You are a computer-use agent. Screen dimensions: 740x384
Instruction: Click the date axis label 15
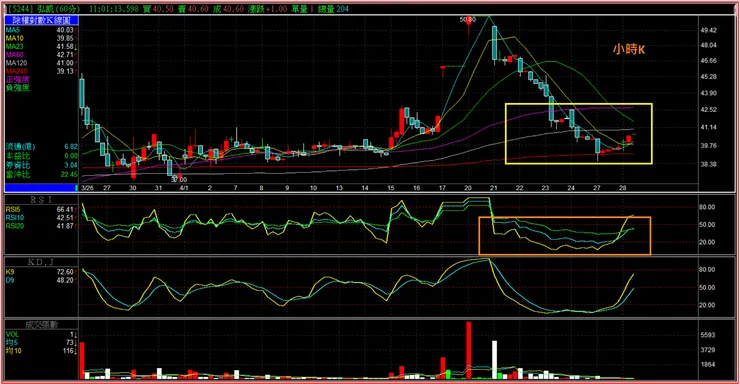click(391, 188)
